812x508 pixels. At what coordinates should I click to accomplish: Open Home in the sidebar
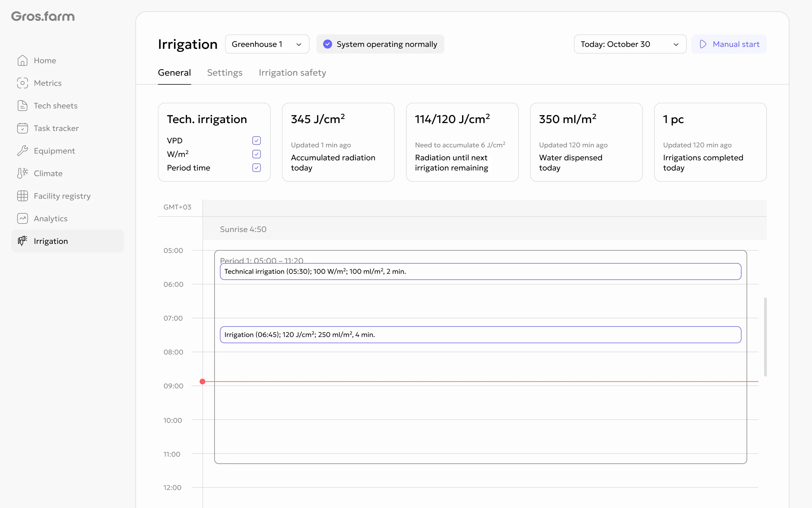tap(67, 60)
